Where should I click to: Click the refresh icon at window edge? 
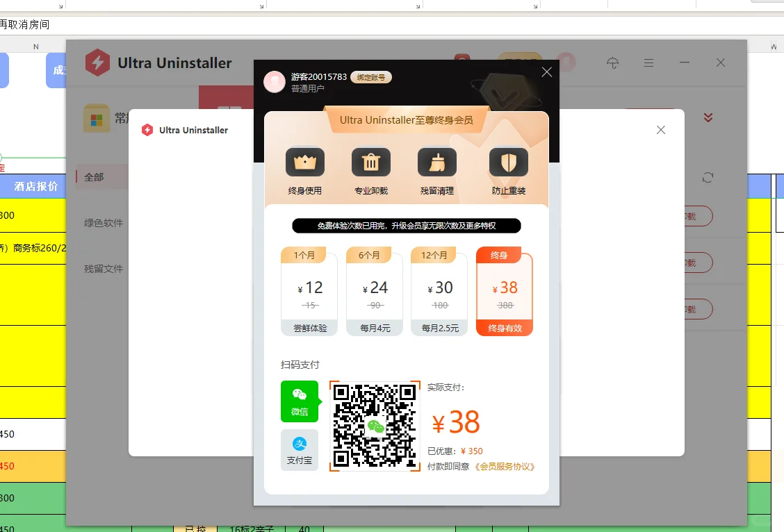[708, 177]
